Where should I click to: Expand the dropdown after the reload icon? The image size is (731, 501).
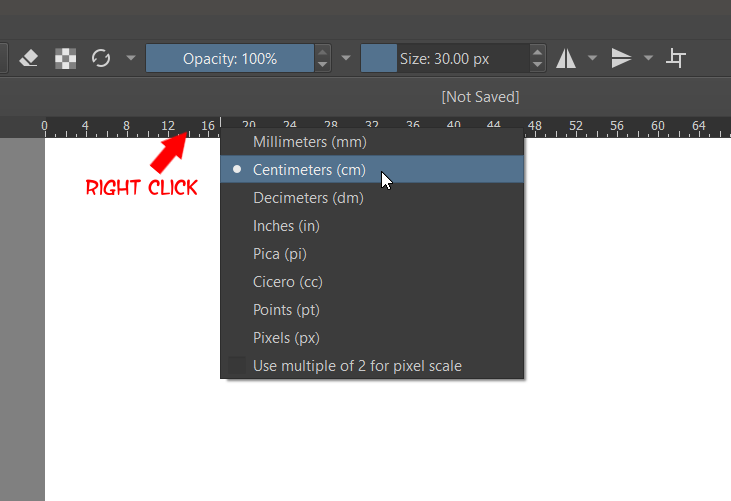point(131,58)
